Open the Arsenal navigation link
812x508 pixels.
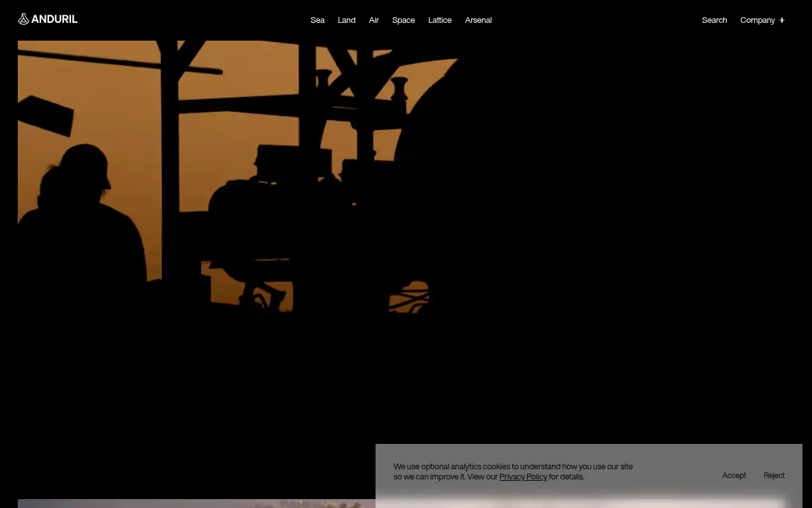[x=478, y=20]
